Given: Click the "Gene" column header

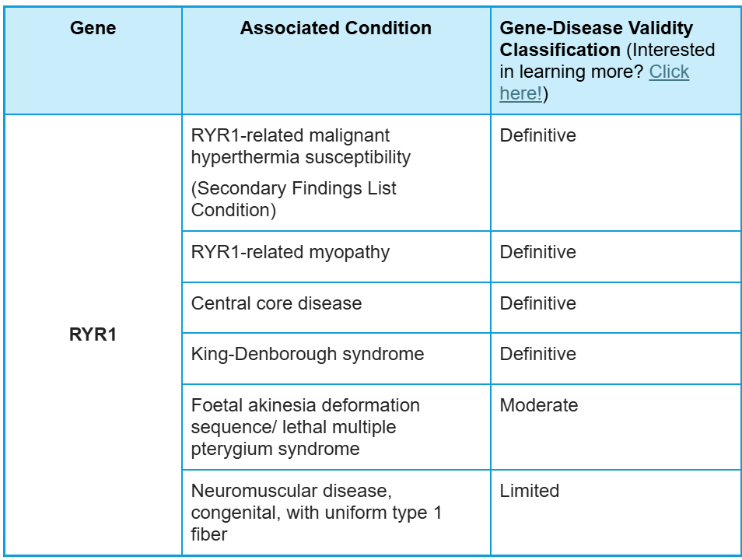Looking at the screenshot, I should click(x=93, y=29).
